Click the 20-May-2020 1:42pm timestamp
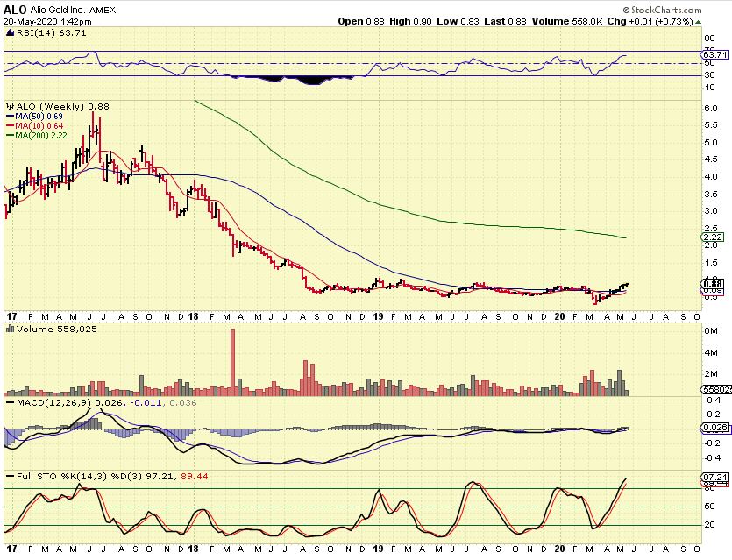The height and width of the screenshot is (560, 732). [x=47, y=21]
